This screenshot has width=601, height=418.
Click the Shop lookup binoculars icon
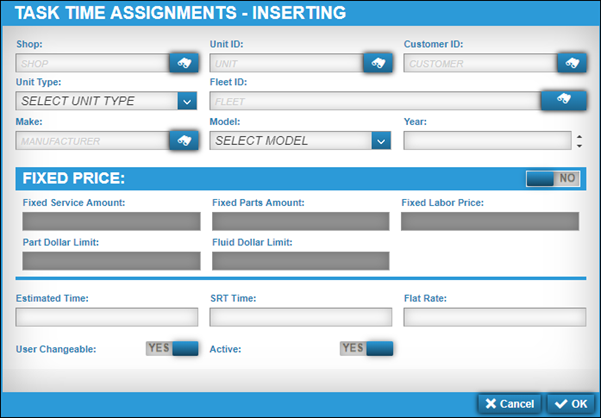point(183,62)
